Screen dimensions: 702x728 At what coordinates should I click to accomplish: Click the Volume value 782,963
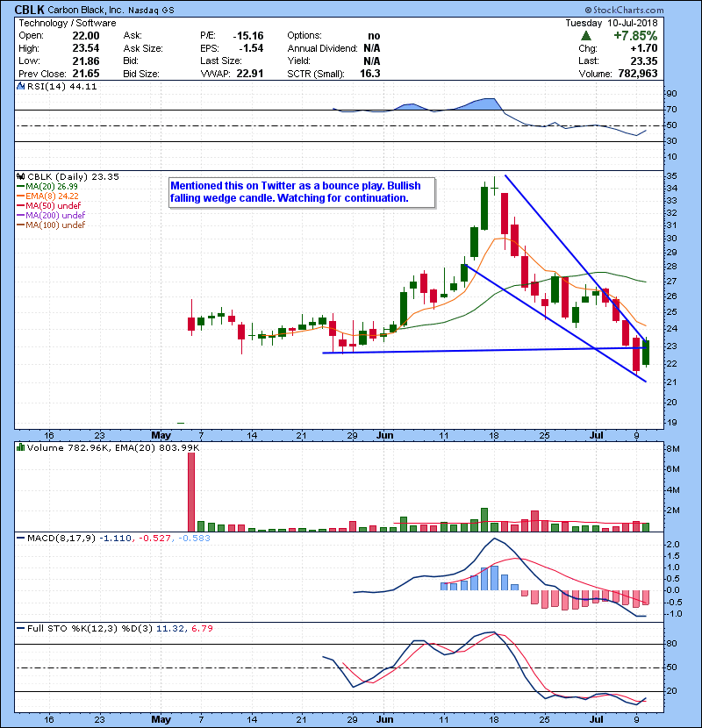[638, 74]
